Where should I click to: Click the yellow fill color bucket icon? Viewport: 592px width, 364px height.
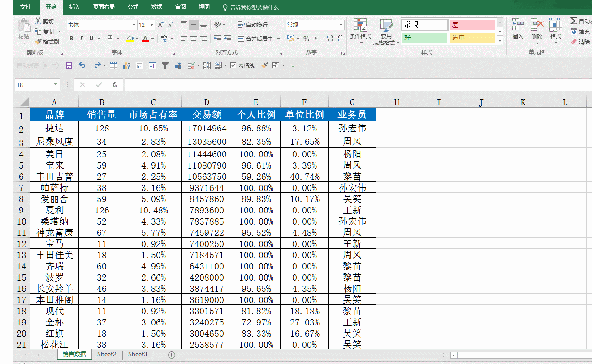130,39
